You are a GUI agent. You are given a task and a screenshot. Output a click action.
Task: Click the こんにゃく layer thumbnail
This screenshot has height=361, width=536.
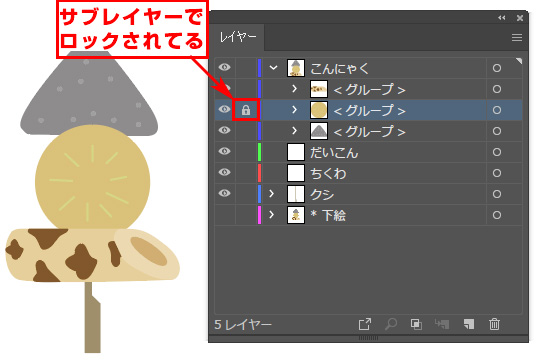click(x=296, y=68)
